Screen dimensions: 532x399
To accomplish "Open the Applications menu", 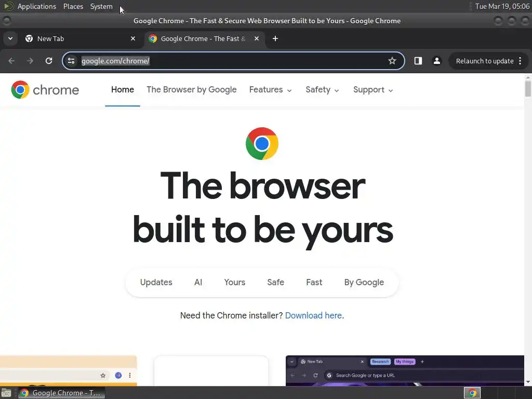I will pos(37,6).
